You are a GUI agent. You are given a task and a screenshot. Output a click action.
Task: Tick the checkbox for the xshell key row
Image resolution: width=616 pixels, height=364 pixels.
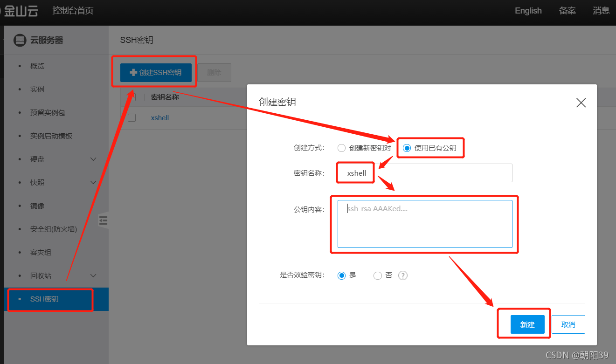[x=132, y=118]
